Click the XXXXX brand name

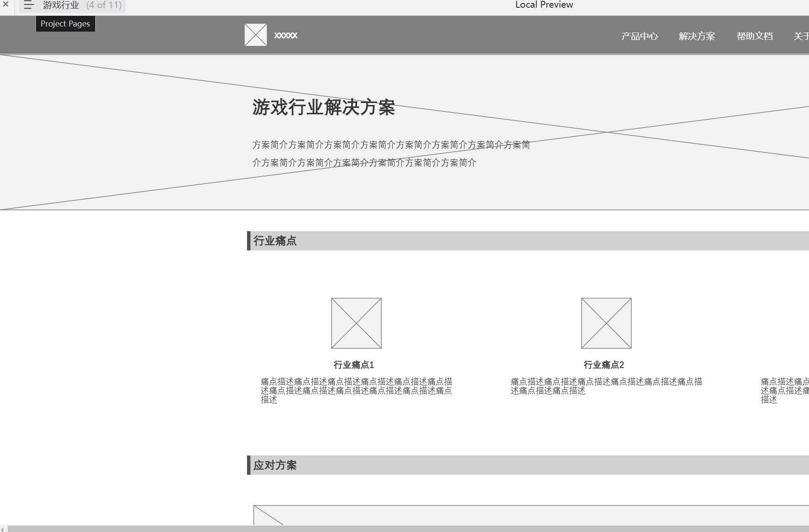[x=285, y=35]
